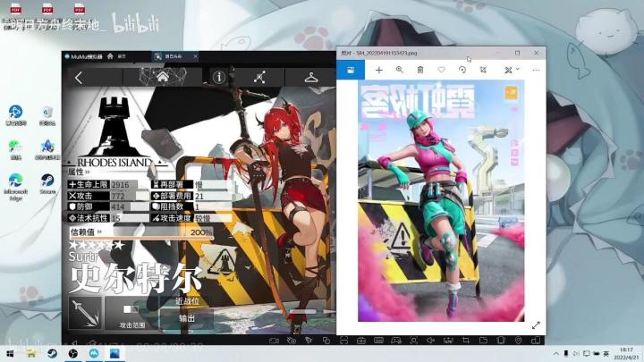Click the Photos add-to plus icon

[x=378, y=71]
